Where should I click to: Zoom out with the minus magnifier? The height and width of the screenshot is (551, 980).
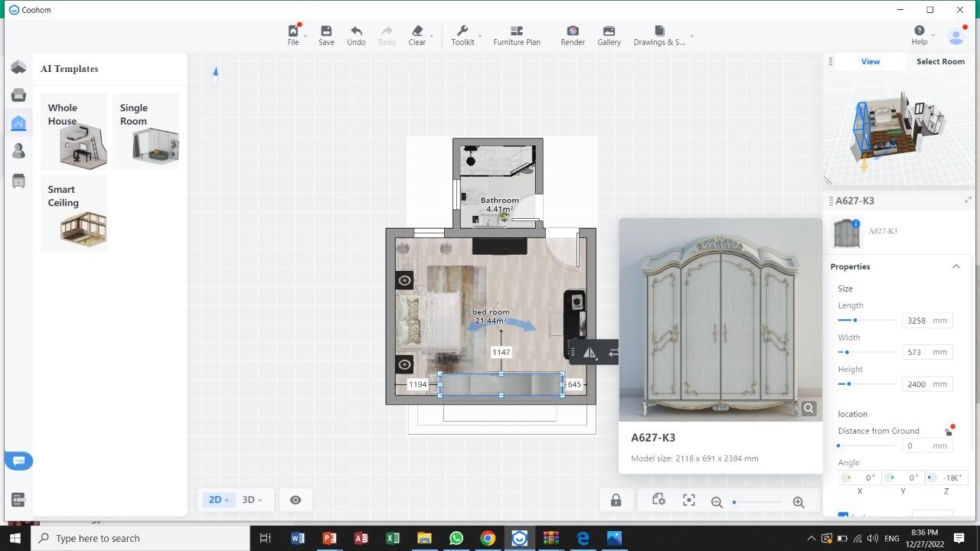click(x=717, y=502)
